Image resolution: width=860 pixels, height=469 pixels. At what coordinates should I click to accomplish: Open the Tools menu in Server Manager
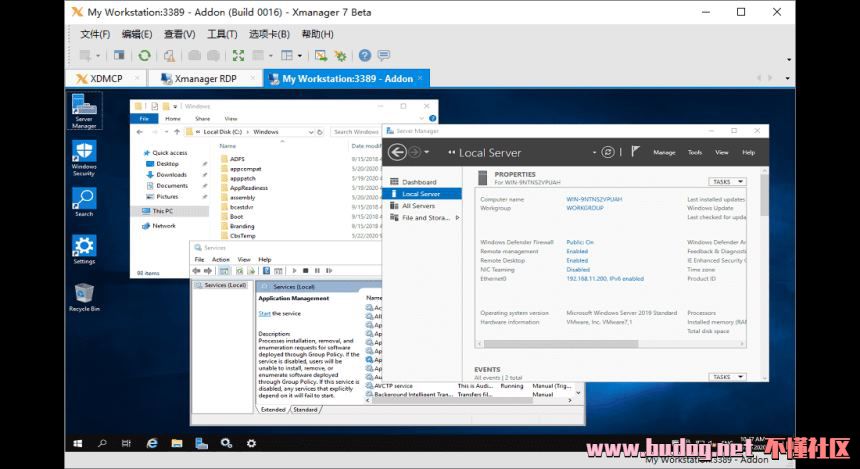(695, 152)
